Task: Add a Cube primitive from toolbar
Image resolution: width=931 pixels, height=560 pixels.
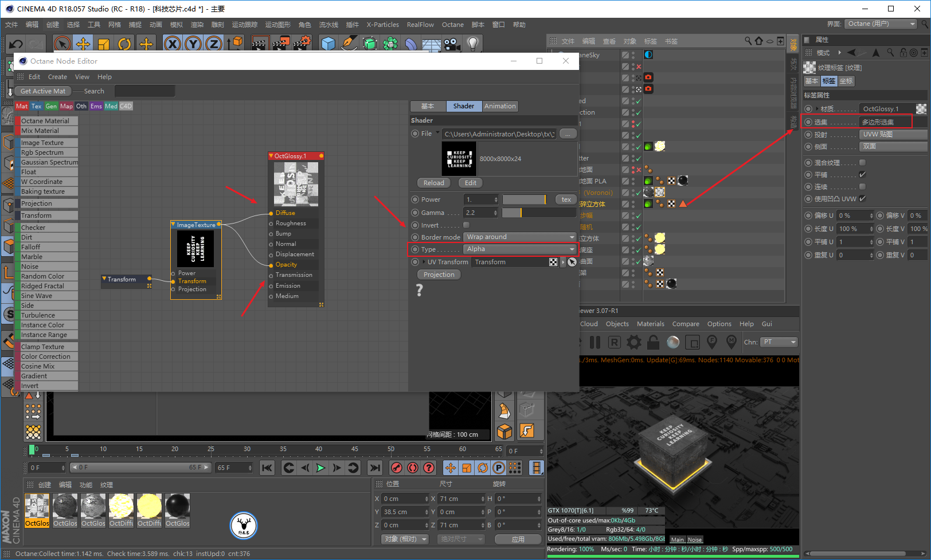Action: [x=328, y=44]
